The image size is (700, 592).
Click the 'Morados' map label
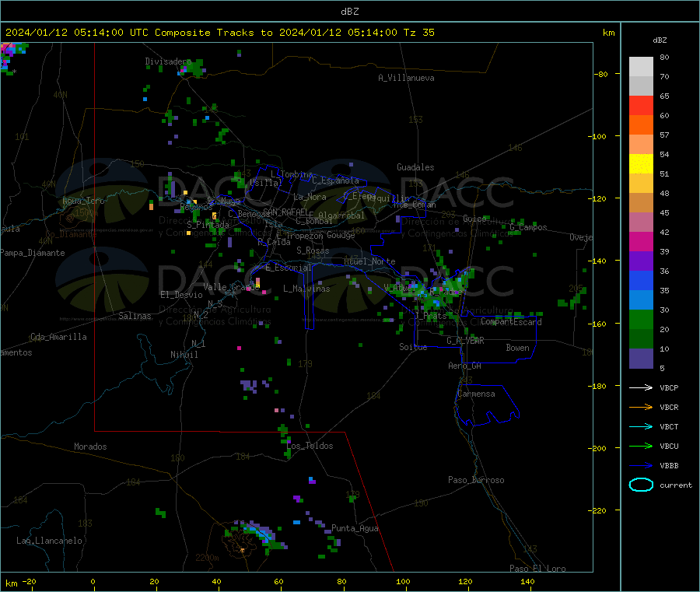coord(91,447)
